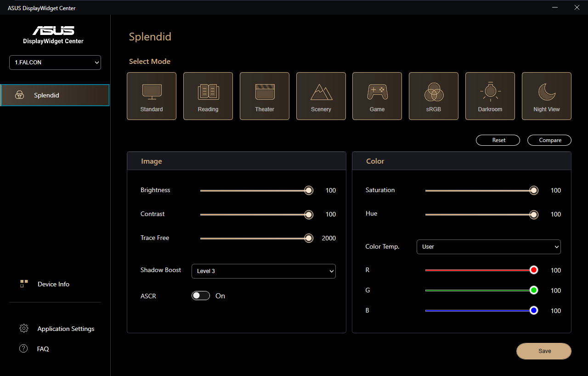Click the red R slider handle
Viewport: 588px width, 376px height.
[534, 270]
